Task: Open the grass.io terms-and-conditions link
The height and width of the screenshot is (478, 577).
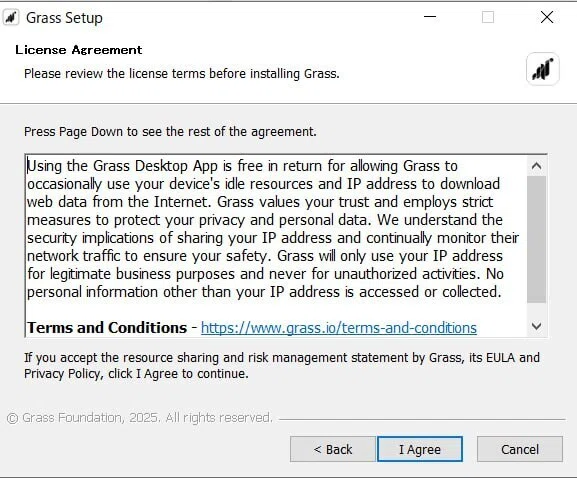Action: (339, 328)
